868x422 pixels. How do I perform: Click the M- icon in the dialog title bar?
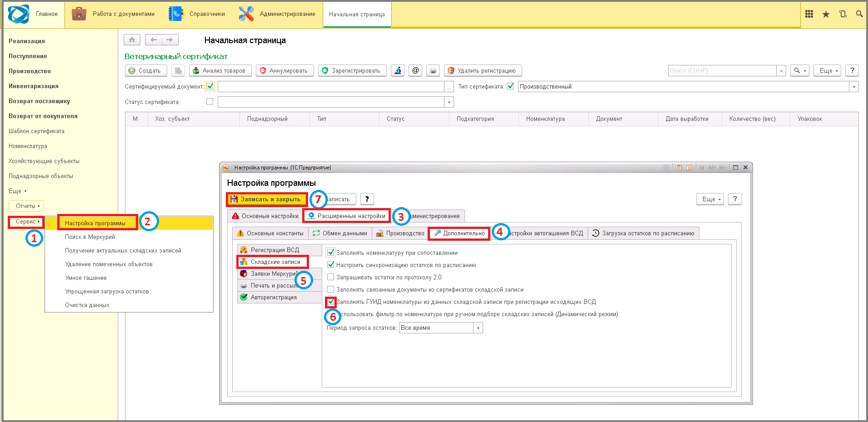coord(723,168)
